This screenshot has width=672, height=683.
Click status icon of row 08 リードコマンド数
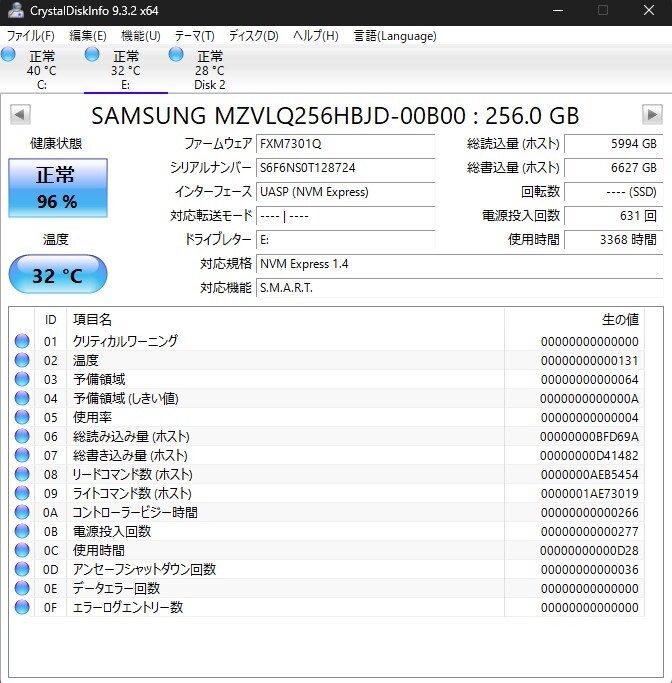(22, 474)
